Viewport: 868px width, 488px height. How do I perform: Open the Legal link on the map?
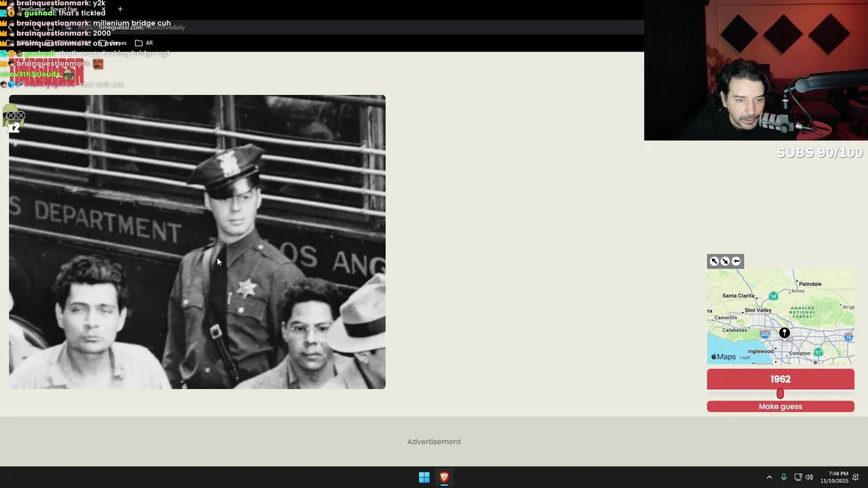tap(745, 357)
